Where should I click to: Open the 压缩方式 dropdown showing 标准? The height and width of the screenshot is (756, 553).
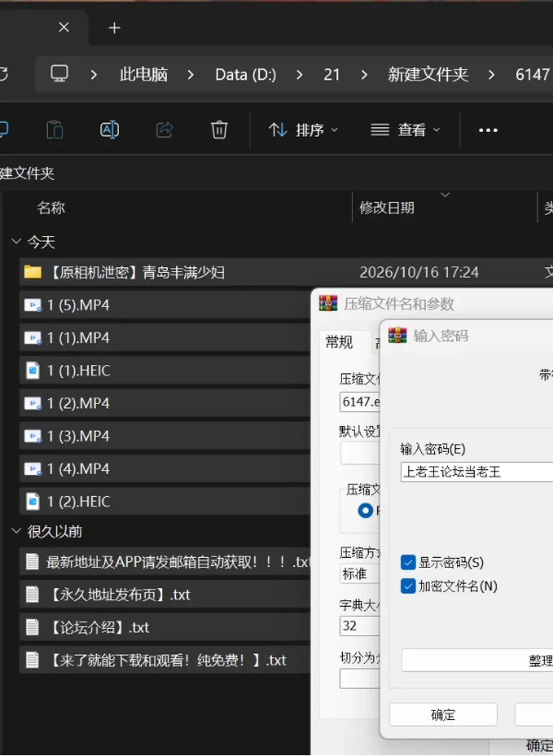pos(360,574)
